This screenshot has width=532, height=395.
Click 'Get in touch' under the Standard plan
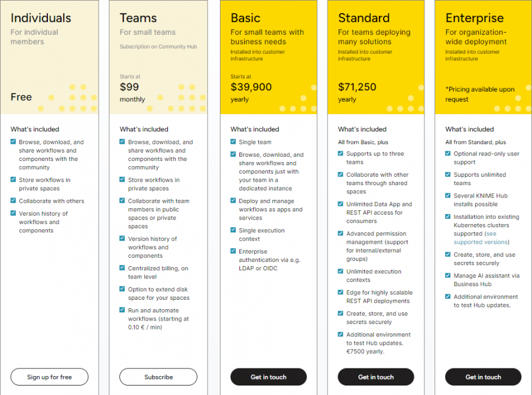coord(375,377)
